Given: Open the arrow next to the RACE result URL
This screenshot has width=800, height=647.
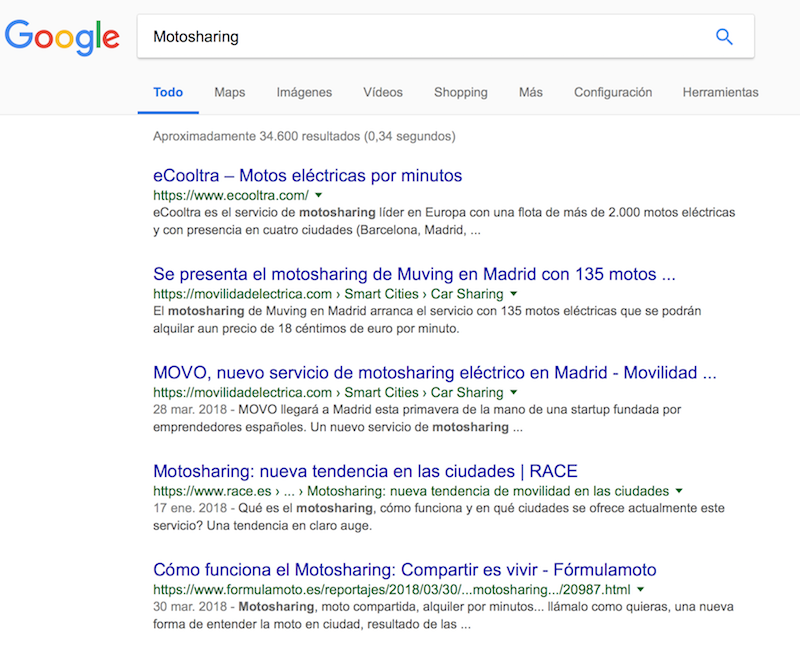Looking at the screenshot, I should [x=678, y=491].
